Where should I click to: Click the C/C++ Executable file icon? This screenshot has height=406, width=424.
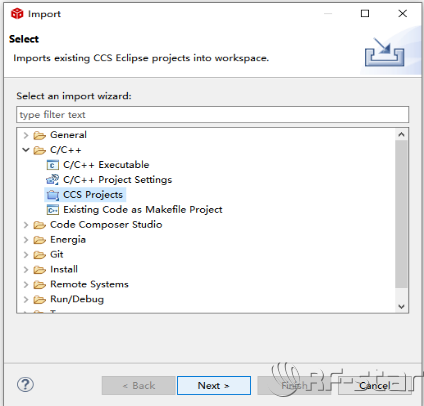pos(52,165)
